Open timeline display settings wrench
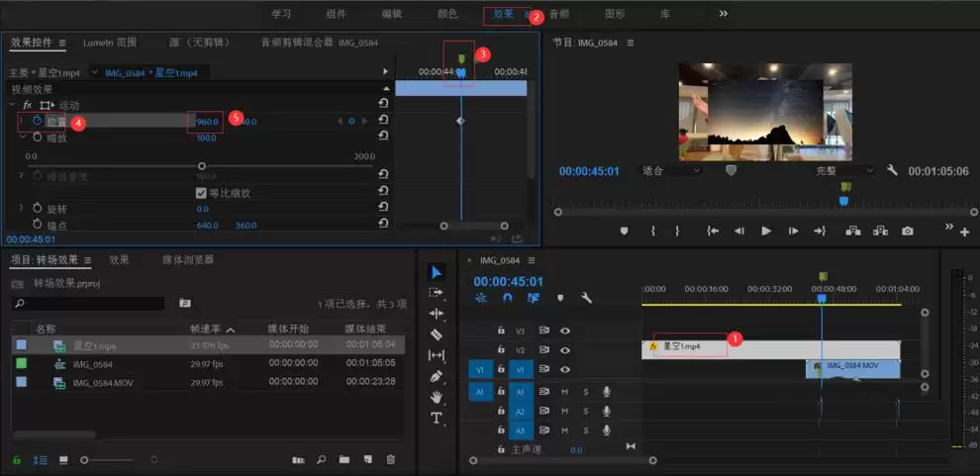The height and width of the screenshot is (476, 980). click(x=586, y=298)
